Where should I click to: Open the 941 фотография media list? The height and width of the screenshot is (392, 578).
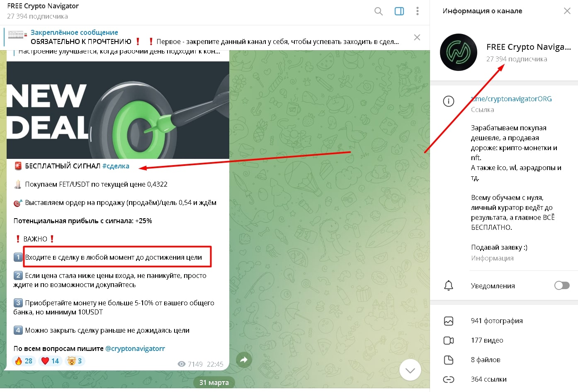pos(497,321)
